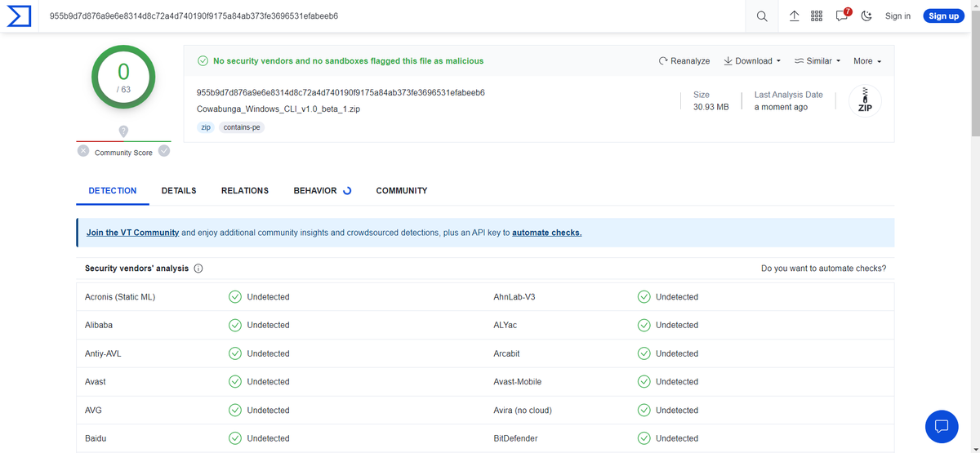Click the 30.93 MB size value
980x453 pixels.
click(x=710, y=107)
